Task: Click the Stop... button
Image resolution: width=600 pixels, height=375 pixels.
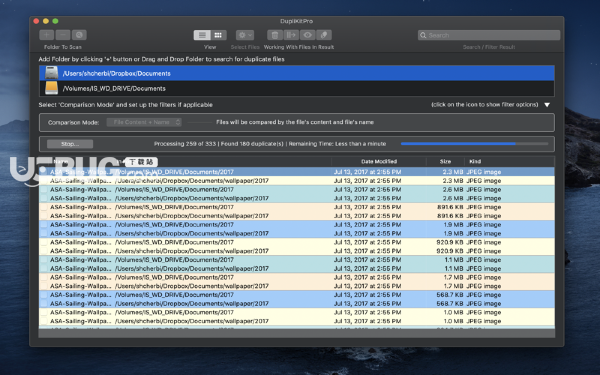Action: tap(70, 144)
